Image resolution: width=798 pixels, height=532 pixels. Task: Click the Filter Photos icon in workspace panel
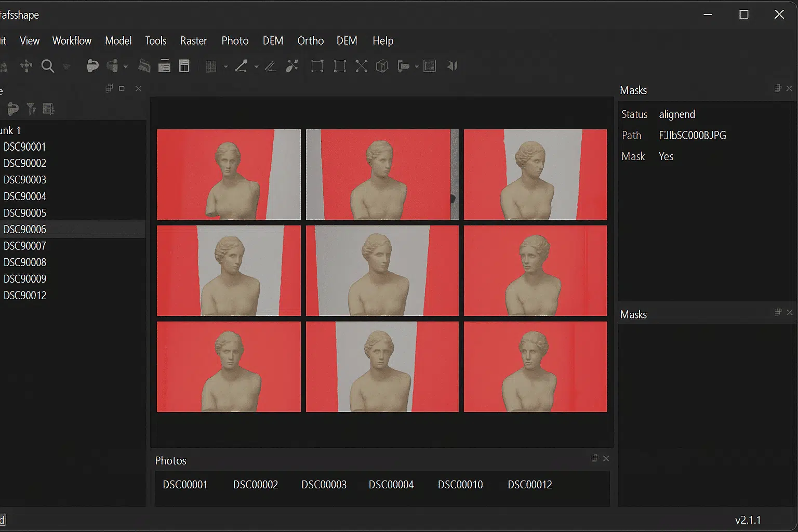pos(31,109)
